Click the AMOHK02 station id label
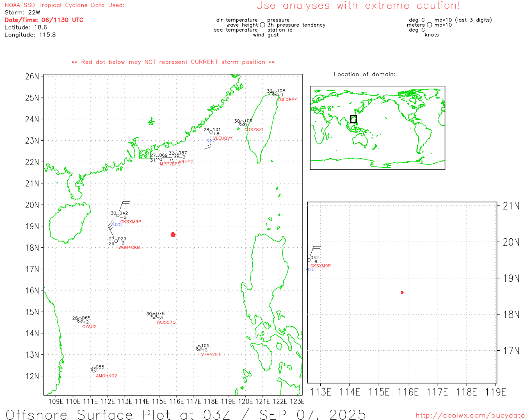525x420 pixels. 107,376
